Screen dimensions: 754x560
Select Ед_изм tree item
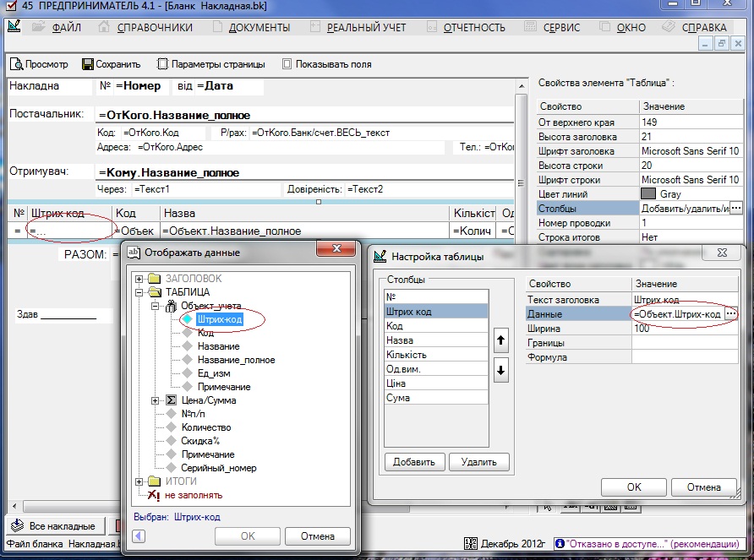click(214, 373)
